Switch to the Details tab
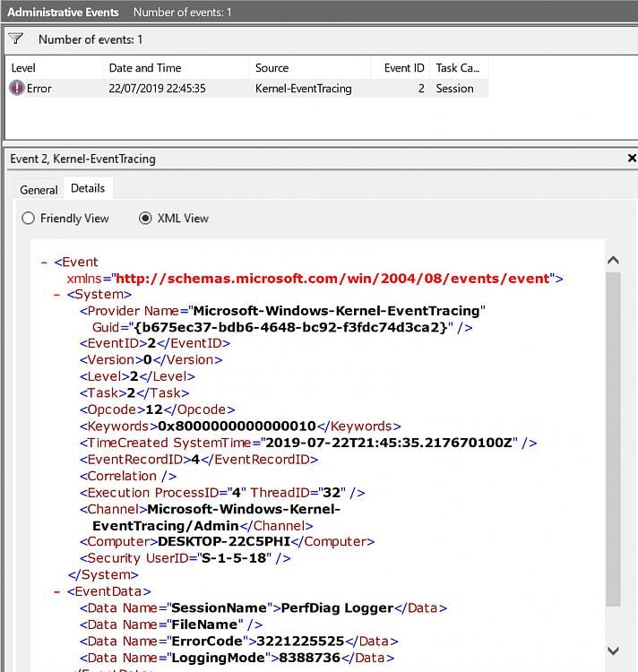 [88, 188]
